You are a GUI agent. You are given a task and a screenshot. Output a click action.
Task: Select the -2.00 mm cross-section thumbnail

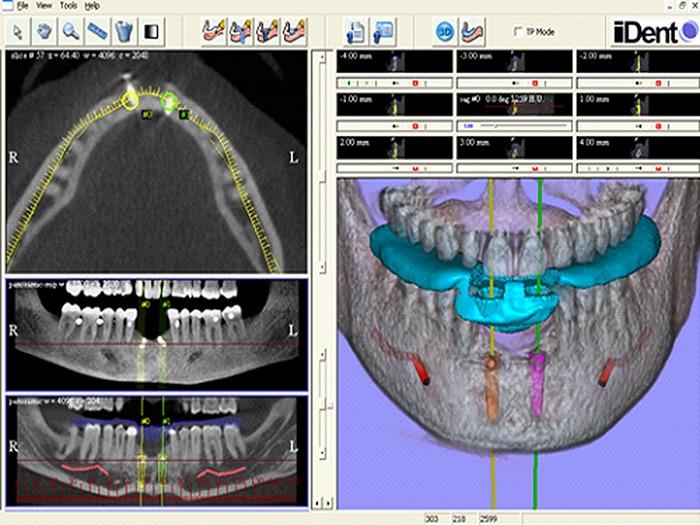638,61
